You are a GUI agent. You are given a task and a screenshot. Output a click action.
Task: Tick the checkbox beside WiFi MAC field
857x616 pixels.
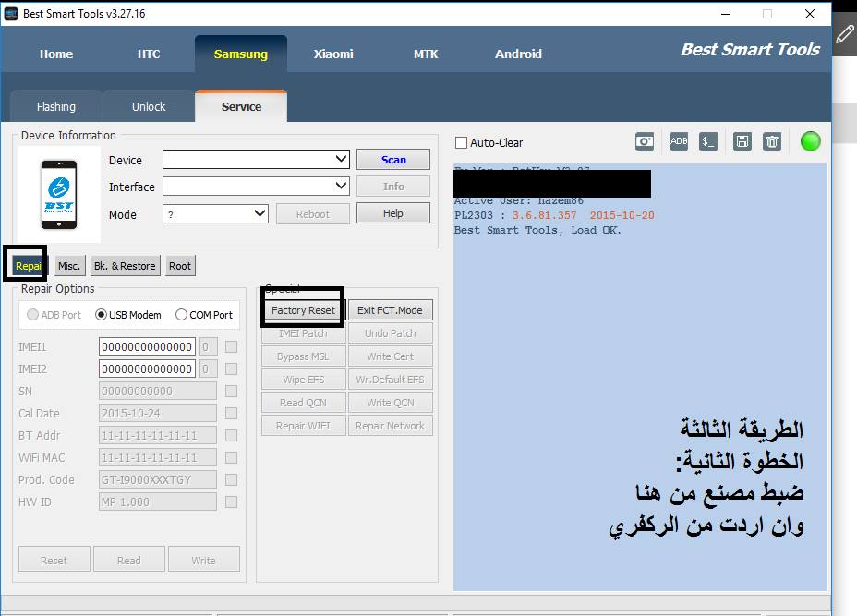click(231, 457)
